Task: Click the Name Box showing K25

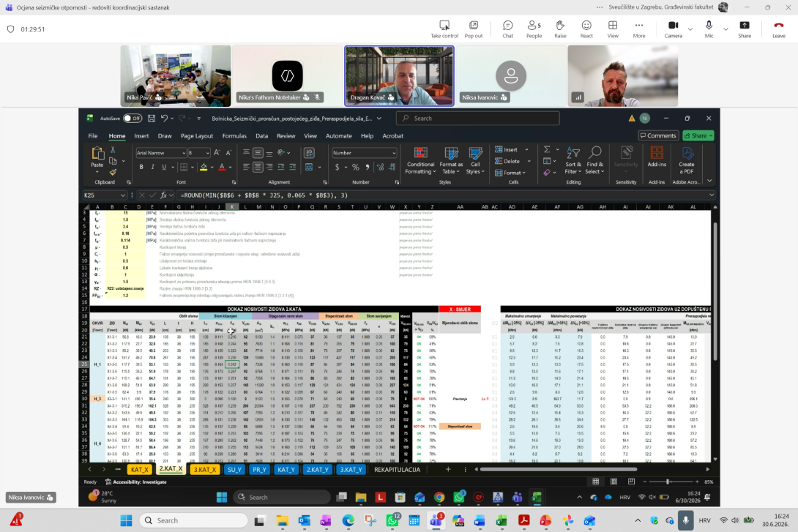Action: (105, 195)
